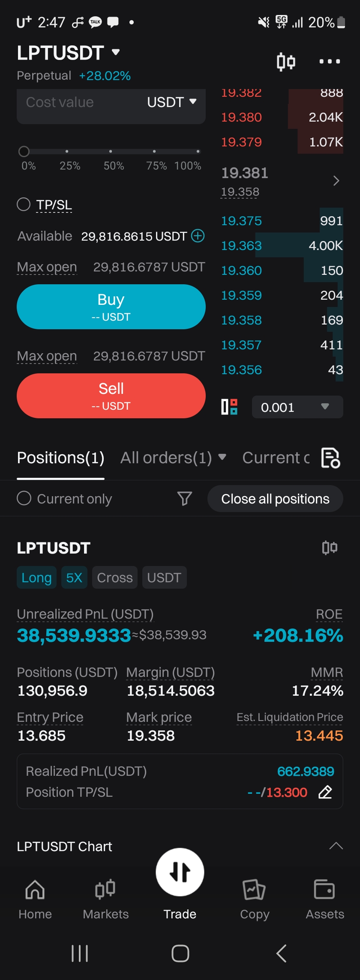
Task: Go to Copy trading in bottom nav
Action: [x=255, y=899]
